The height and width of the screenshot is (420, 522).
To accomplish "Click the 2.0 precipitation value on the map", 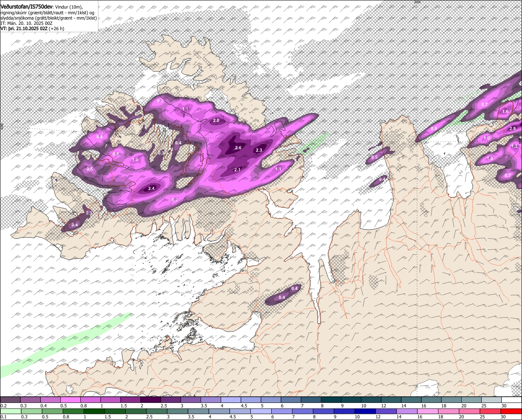I will pyautogui.click(x=216, y=121).
